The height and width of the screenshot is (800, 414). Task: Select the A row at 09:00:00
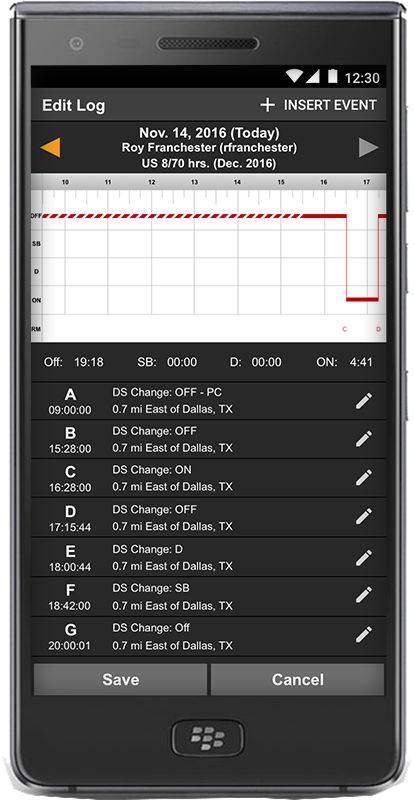[209, 401]
